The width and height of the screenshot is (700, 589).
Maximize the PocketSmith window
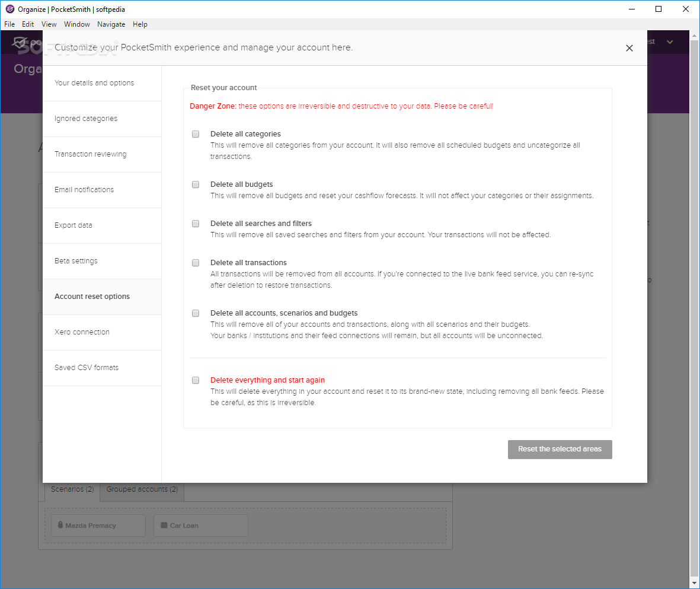pyautogui.click(x=659, y=9)
